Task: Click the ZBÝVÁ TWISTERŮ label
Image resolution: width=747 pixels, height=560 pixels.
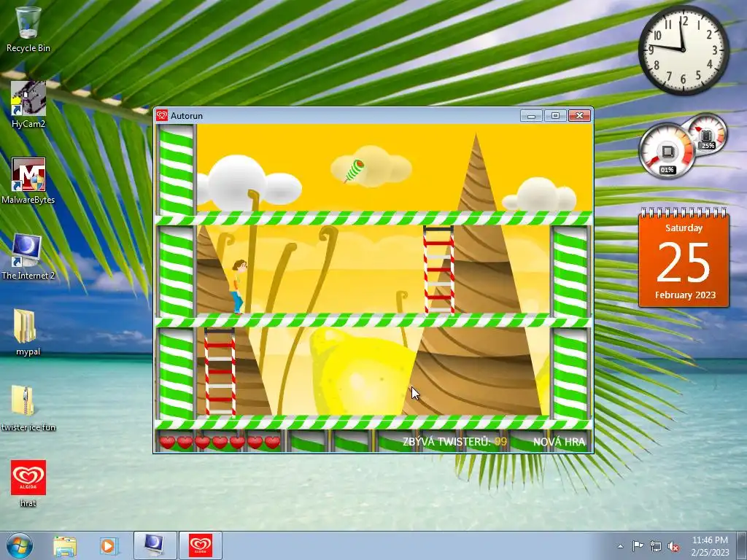Action: point(446,442)
